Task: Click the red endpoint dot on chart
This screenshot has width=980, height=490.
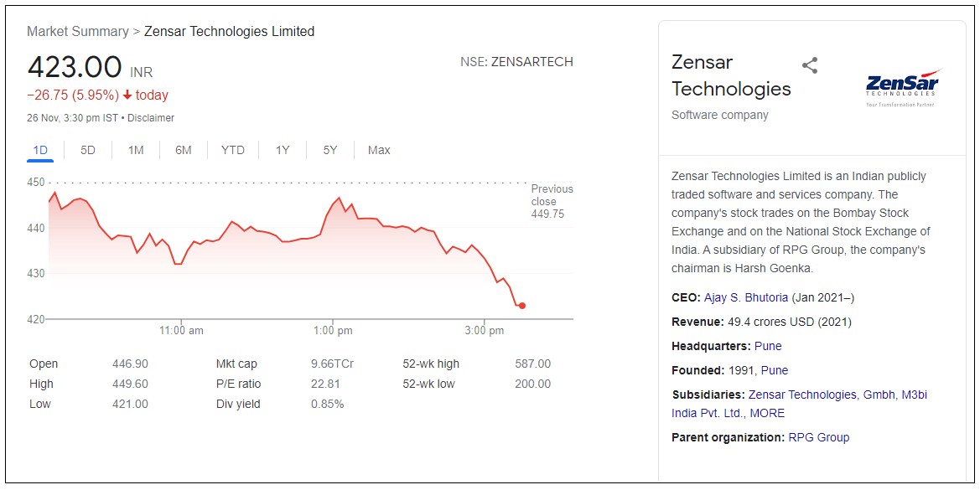Action: click(522, 306)
